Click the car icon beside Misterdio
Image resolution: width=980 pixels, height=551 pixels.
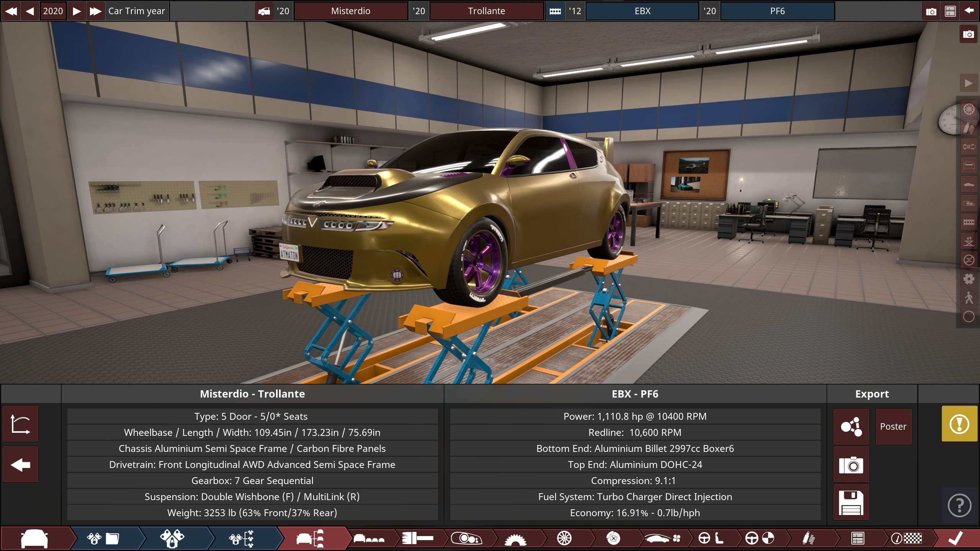264,11
